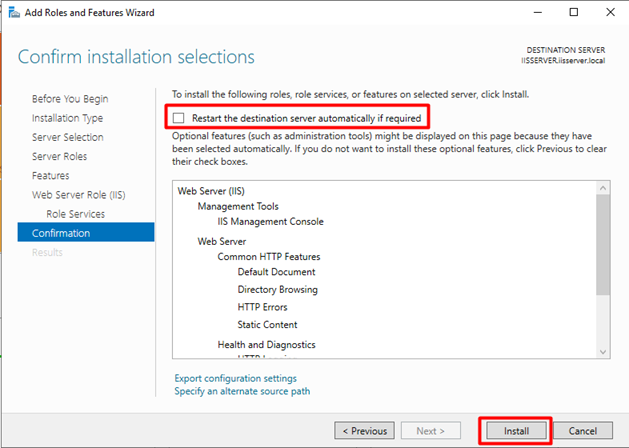This screenshot has height=448, width=629.
Task: Select IIS Management Console in the list
Action: tap(270, 221)
